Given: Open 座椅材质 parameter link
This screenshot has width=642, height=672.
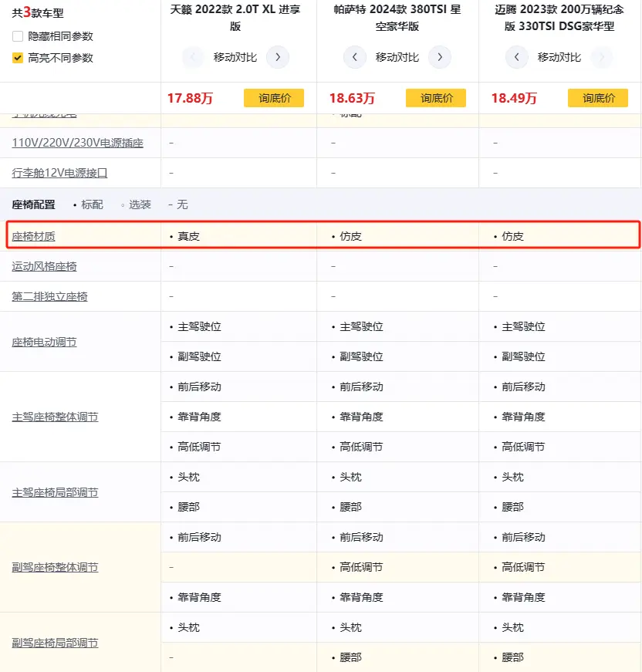Looking at the screenshot, I should [x=33, y=236].
